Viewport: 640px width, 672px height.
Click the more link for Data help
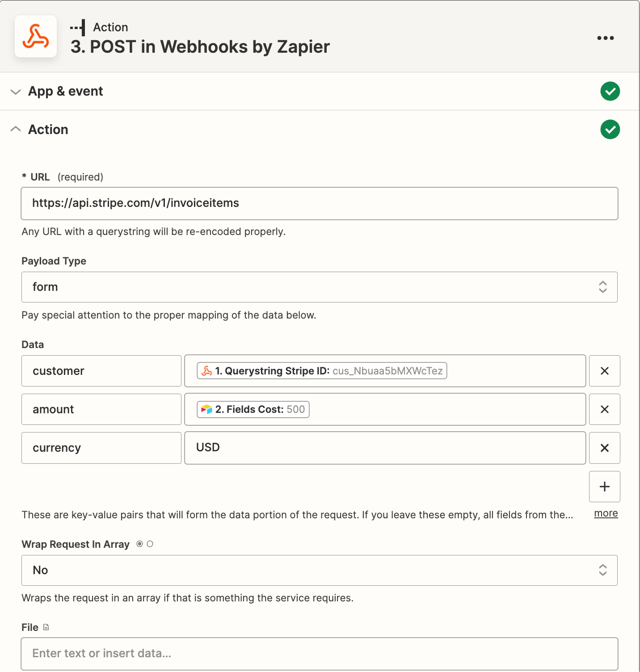pos(606,513)
